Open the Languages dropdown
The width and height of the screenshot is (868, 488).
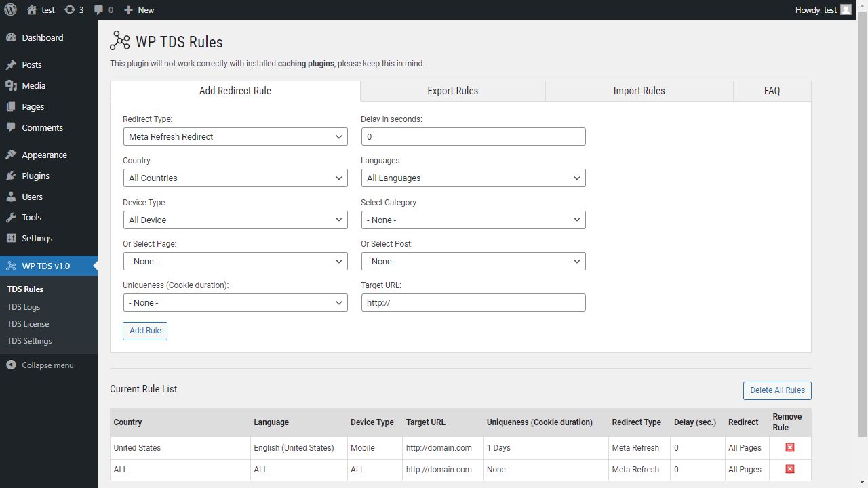pyautogui.click(x=473, y=178)
